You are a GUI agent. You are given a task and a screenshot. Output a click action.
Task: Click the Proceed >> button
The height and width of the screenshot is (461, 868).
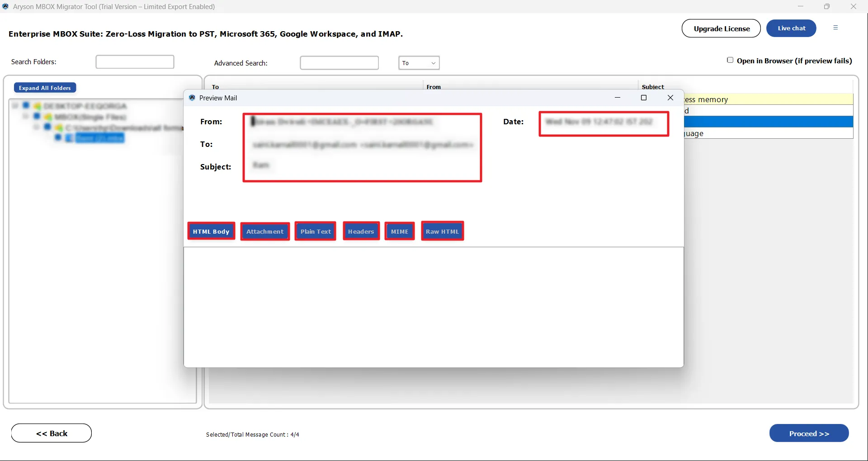pos(809,433)
